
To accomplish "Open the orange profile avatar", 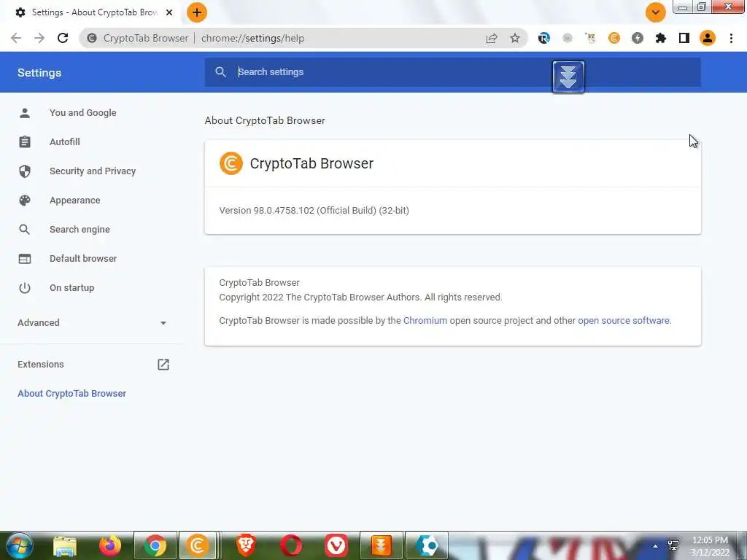I will click(x=708, y=38).
